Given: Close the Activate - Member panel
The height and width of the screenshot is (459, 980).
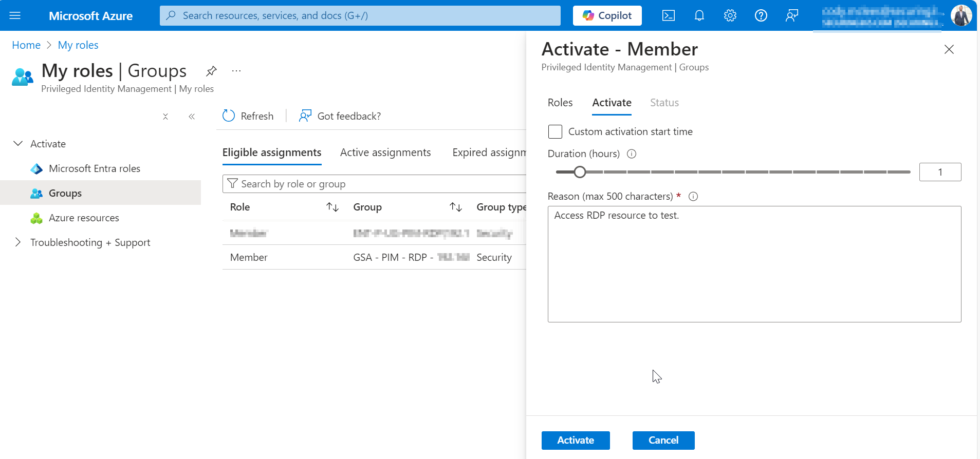Looking at the screenshot, I should pyautogui.click(x=949, y=49).
